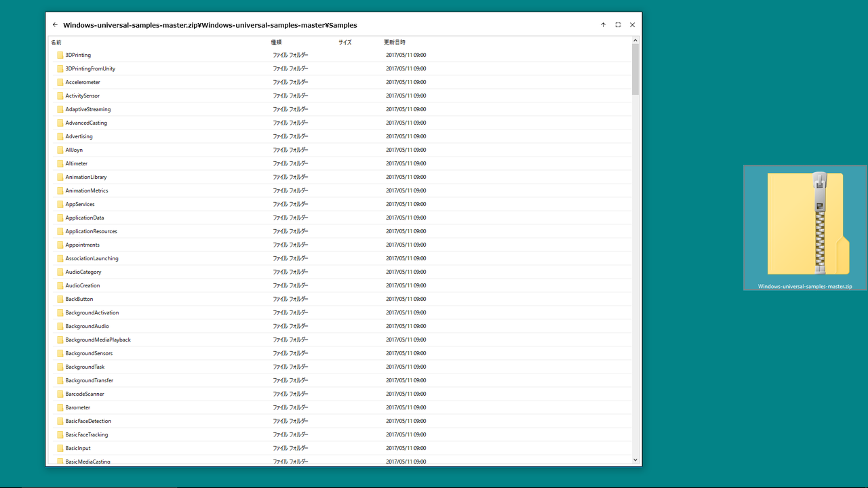Select the AdvancedCasting folder icon
Image resolution: width=868 pixels, height=488 pixels.
60,123
